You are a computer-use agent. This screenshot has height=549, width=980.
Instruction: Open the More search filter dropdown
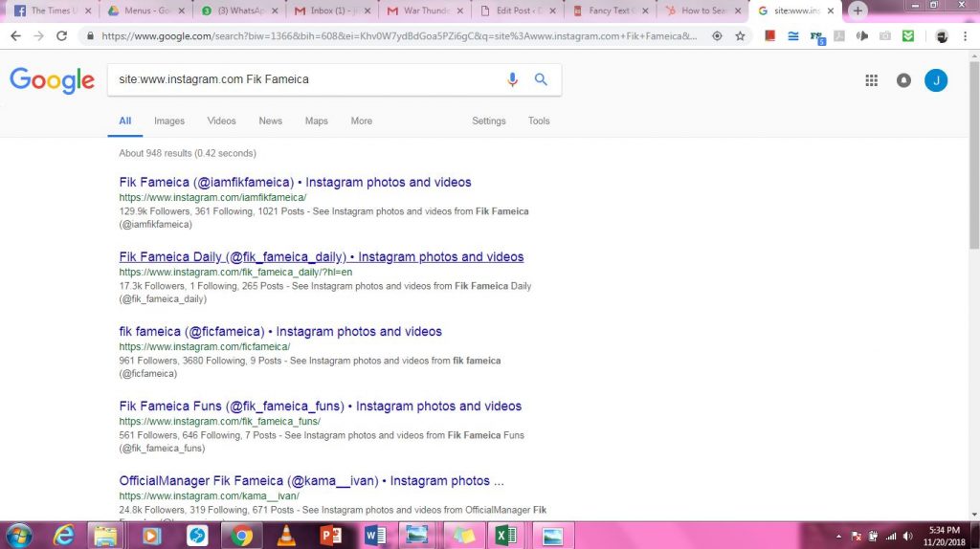click(x=361, y=121)
